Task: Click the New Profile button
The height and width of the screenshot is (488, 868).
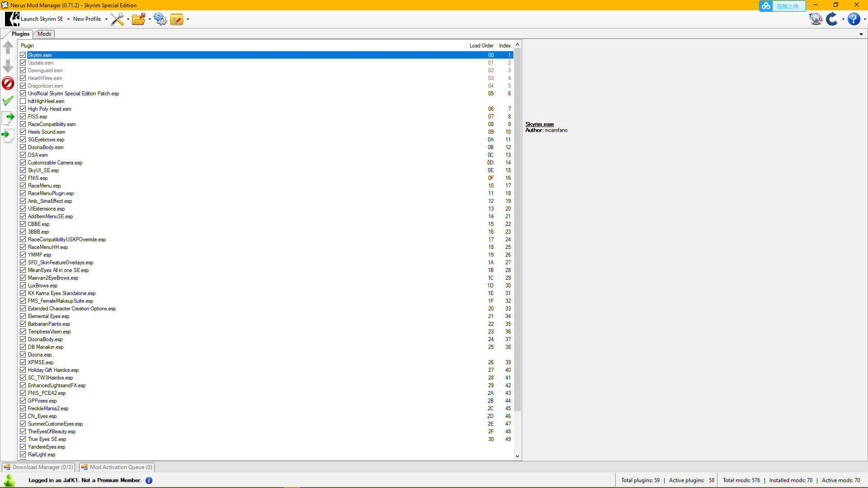Action: [87, 19]
